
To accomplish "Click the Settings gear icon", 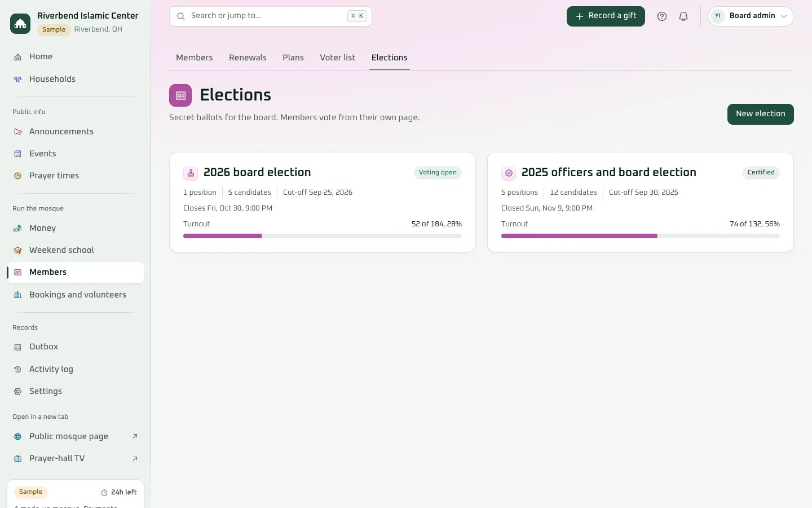I will [x=17, y=392].
